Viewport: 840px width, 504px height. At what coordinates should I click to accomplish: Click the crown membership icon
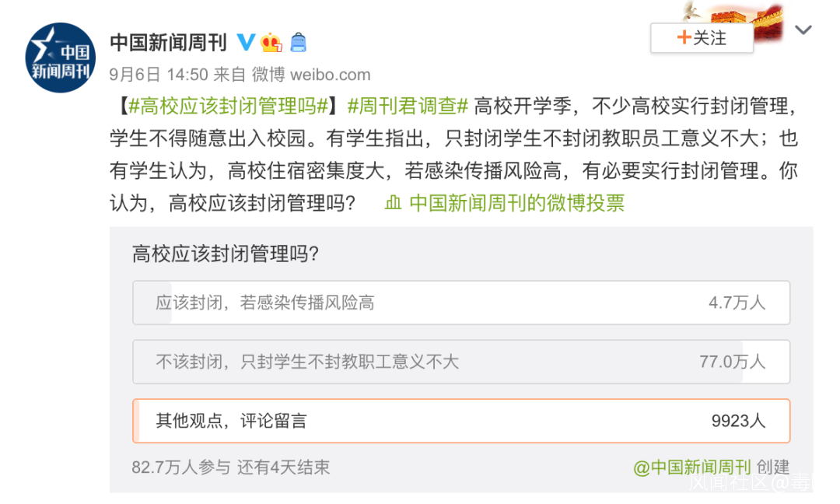coord(271,42)
